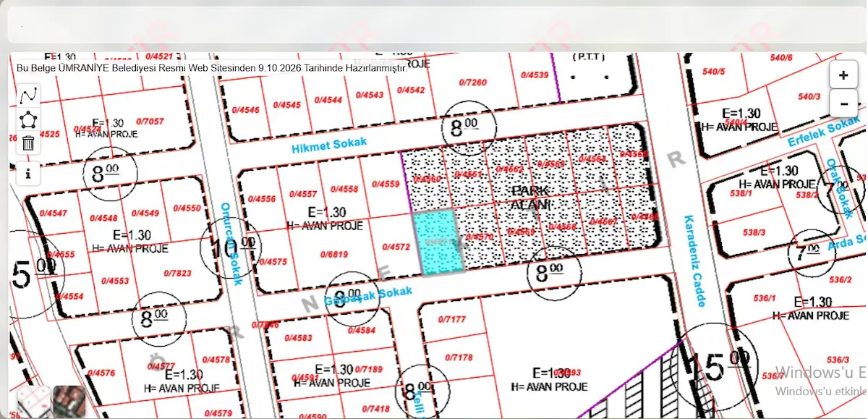Select parcel 0/4576

101,373
